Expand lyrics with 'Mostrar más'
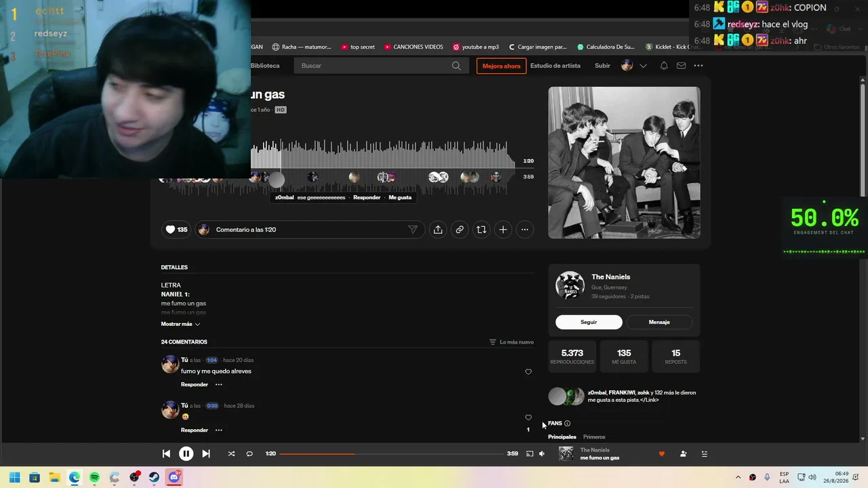868x488 pixels. [180, 324]
